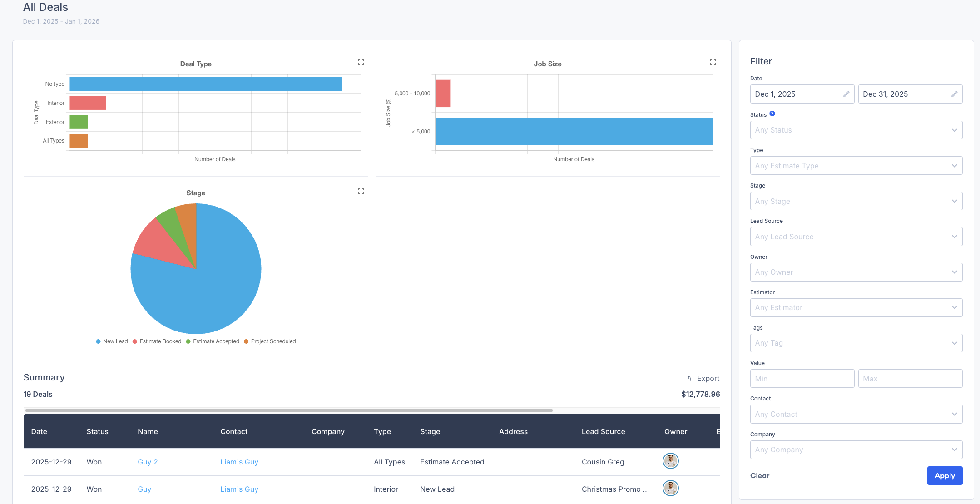Screen dimensions: 980x504
Task: Click the blue < 5,000 Job Size bar
Action: 574,132
